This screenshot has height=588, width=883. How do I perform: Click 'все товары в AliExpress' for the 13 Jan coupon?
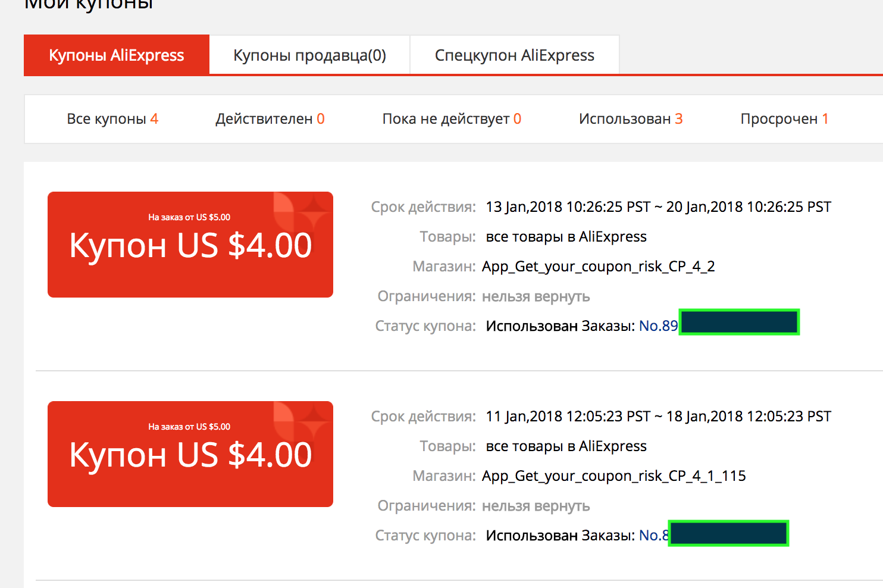tap(566, 237)
